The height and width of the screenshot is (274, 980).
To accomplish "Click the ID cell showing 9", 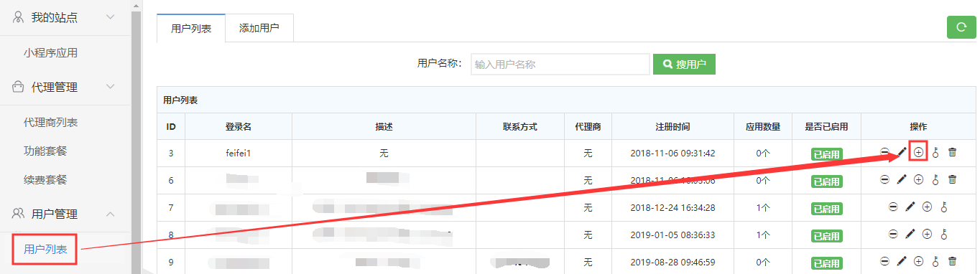I will (171, 263).
